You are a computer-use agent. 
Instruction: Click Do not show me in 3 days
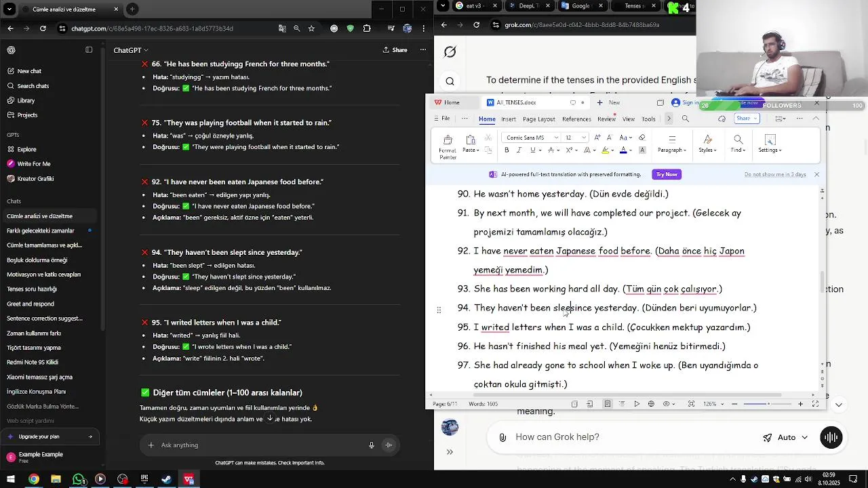click(x=775, y=174)
